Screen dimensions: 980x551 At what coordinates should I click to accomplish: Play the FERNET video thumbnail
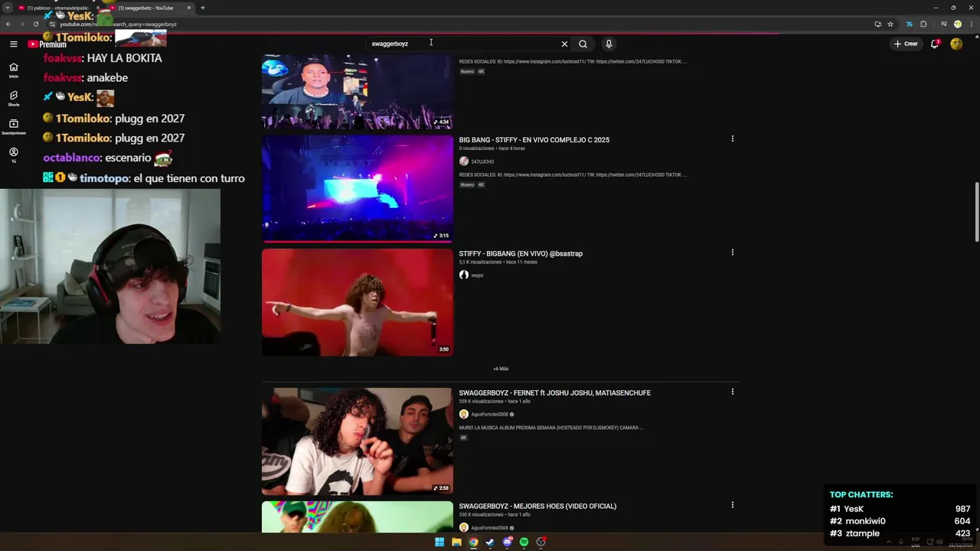[358, 442]
